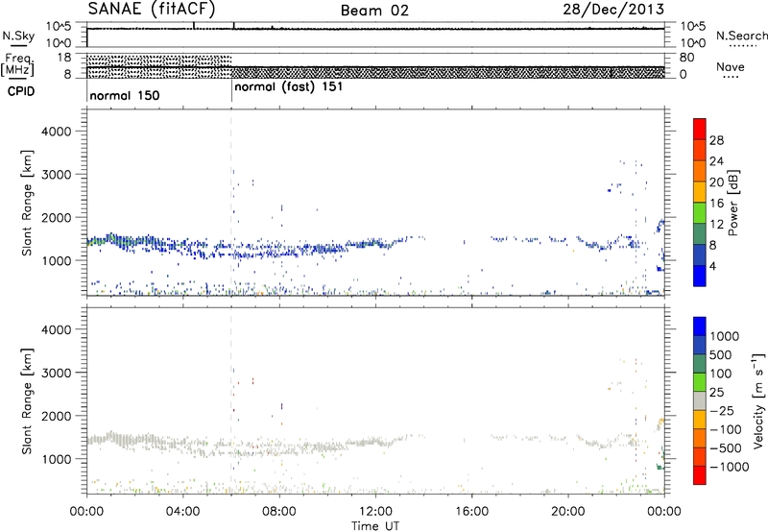Click the red bottom segment of Velocity colorbar

pyautogui.click(x=700, y=475)
